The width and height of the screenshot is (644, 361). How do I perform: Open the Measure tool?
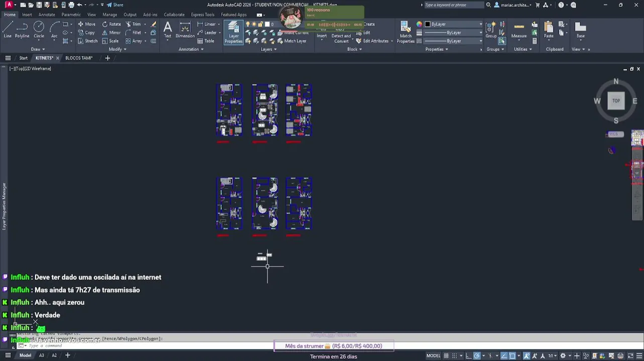(x=519, y=30)
